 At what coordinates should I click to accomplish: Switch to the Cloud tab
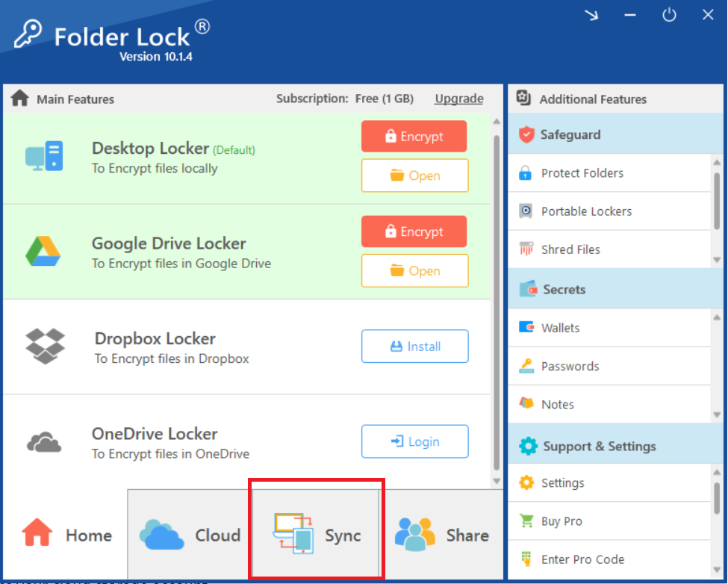(x=190, y=535)
